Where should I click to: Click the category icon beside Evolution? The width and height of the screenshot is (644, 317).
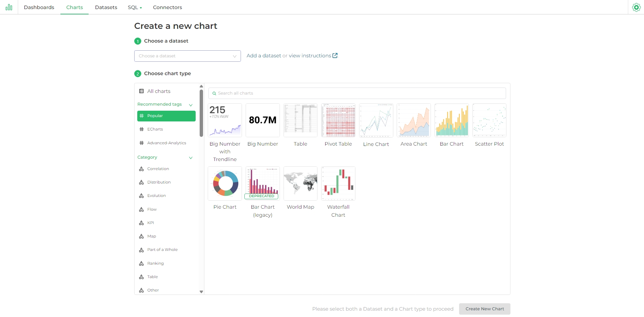[x=142, y=196]
